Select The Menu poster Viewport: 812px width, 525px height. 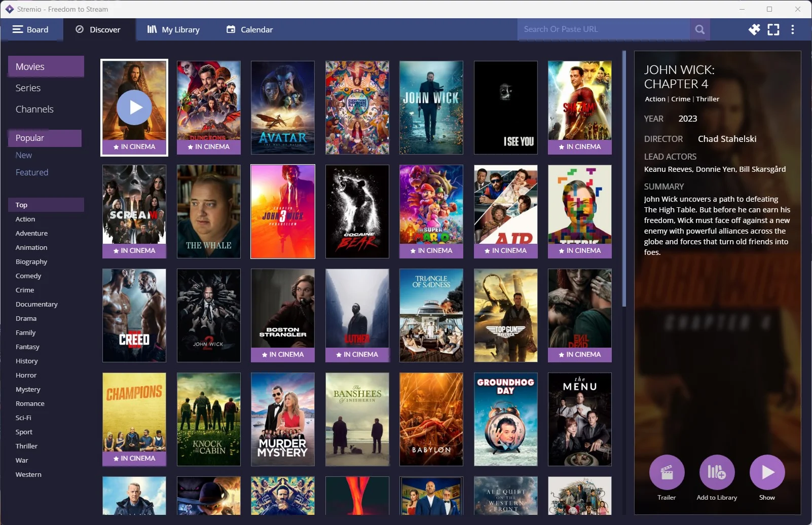[580, 419]
